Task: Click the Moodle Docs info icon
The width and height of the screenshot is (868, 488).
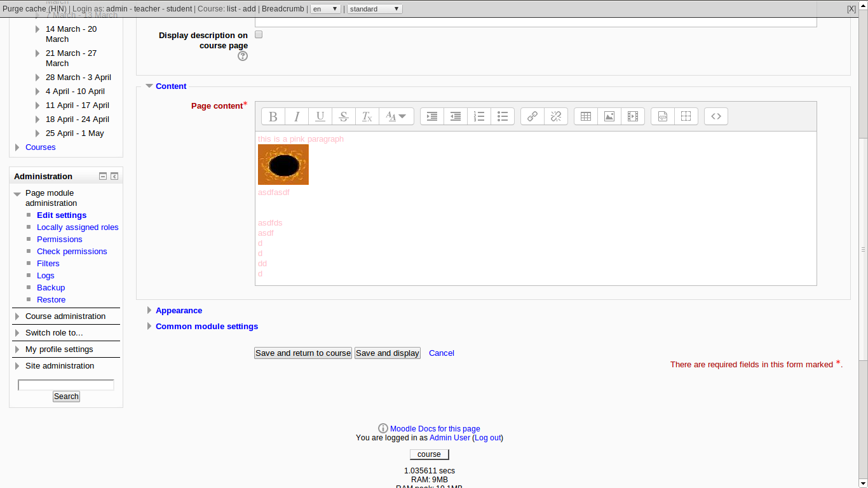Action: click(x=383, y=428)
